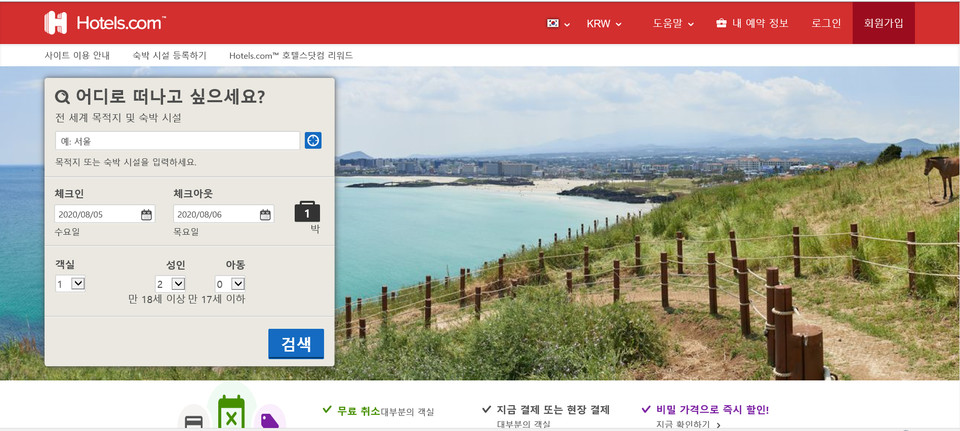This screenshot has height=431, width=960.
Task: Open the Korean flag language selector
Action: pyautogui.click(x=558, y=24)
